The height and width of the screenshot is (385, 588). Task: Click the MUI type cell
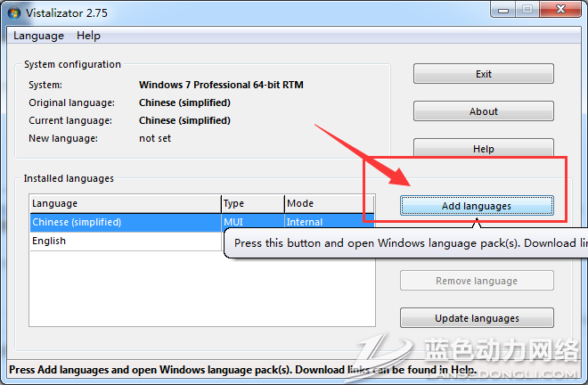(x=233, y=222)
